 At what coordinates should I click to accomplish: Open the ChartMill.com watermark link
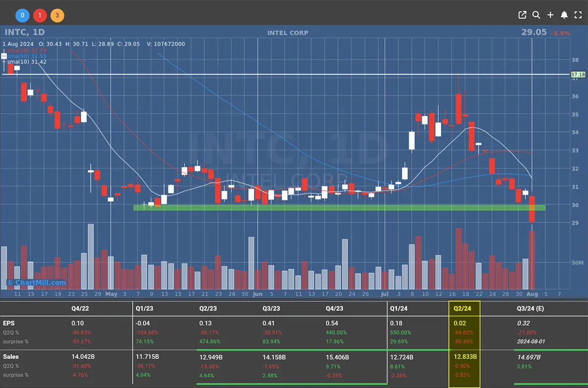point(36,283)
